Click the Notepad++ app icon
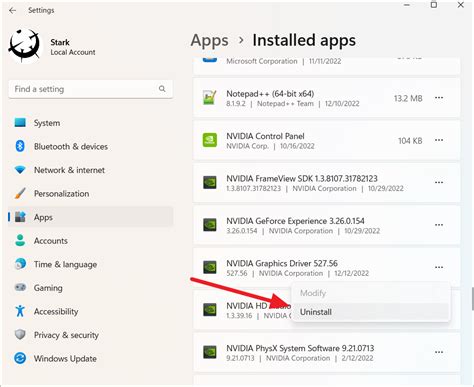The image size is (474, 387). coord(210,98)
